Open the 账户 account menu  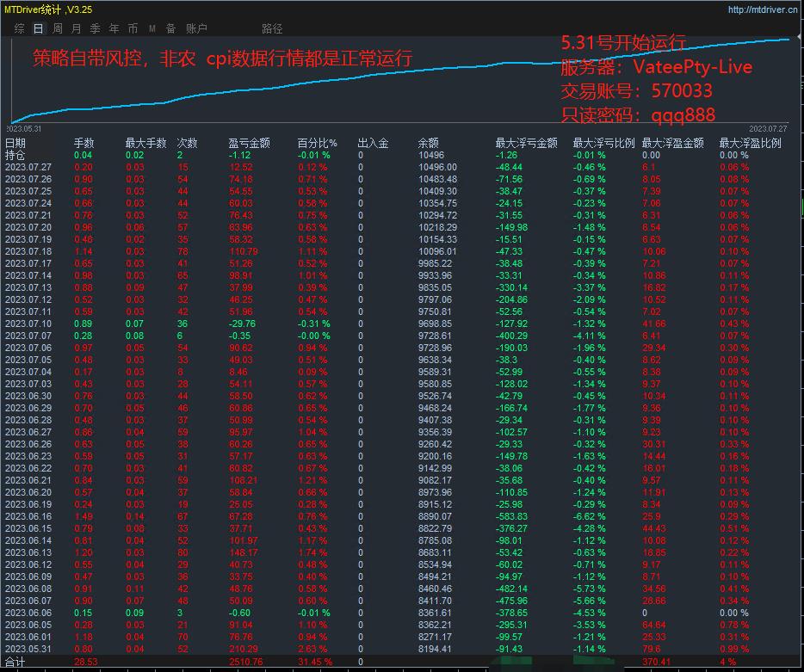point(196,28)
